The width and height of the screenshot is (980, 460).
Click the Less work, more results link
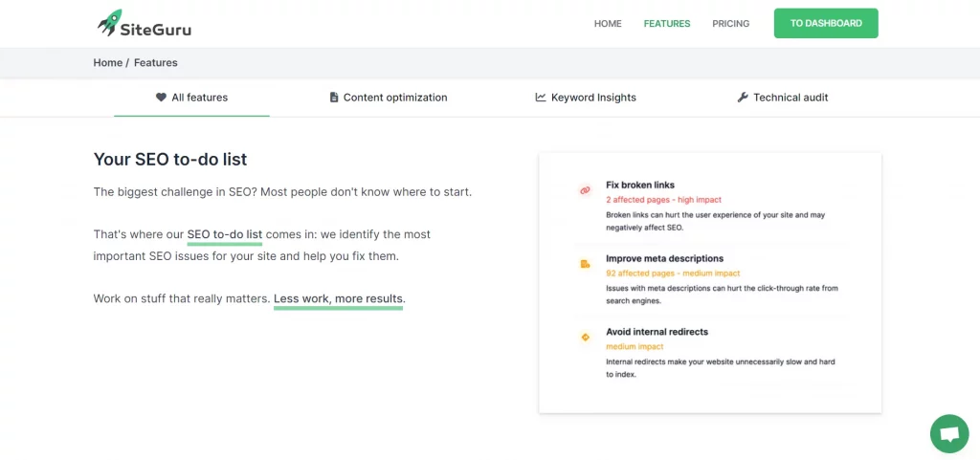pyautogui.click(x=338, y=299)
